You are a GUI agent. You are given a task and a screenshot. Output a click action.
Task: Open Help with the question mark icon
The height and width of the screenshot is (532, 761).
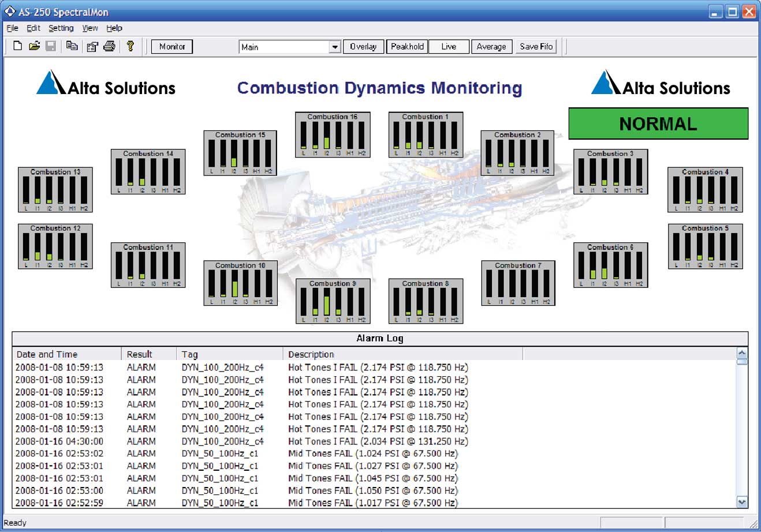(x=130, y=46)
